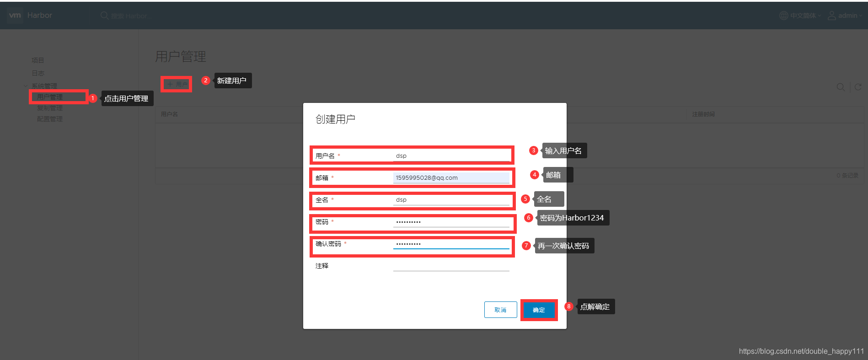This screenshot has height=360, width=868.
Task: Select 用户管理 in the sidebar
Action: (x=50, y=97)
